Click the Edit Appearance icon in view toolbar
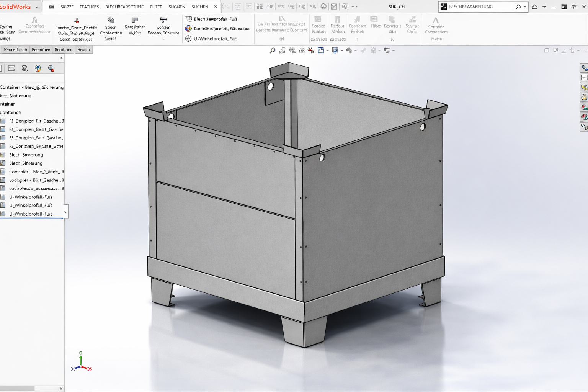The height and width of the screenshot is (392, 588). 363,50
